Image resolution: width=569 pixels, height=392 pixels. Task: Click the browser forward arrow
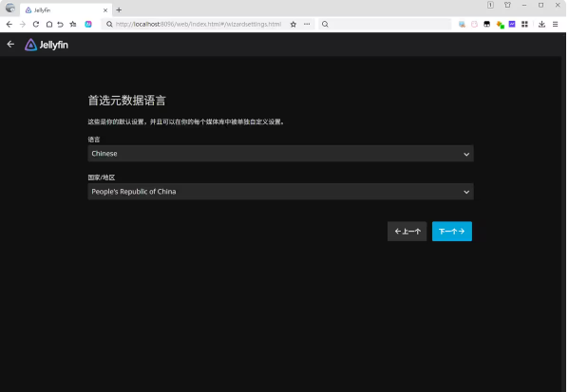23,25
